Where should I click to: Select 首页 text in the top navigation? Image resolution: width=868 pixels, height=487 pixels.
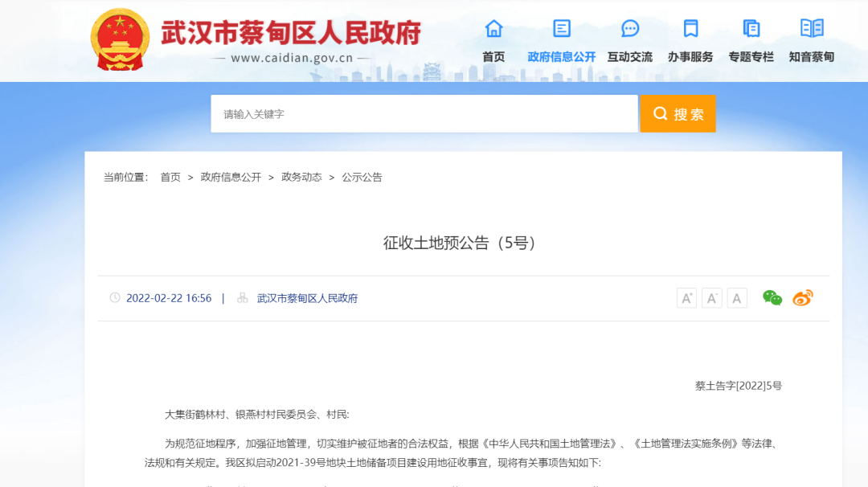[493, 57]
